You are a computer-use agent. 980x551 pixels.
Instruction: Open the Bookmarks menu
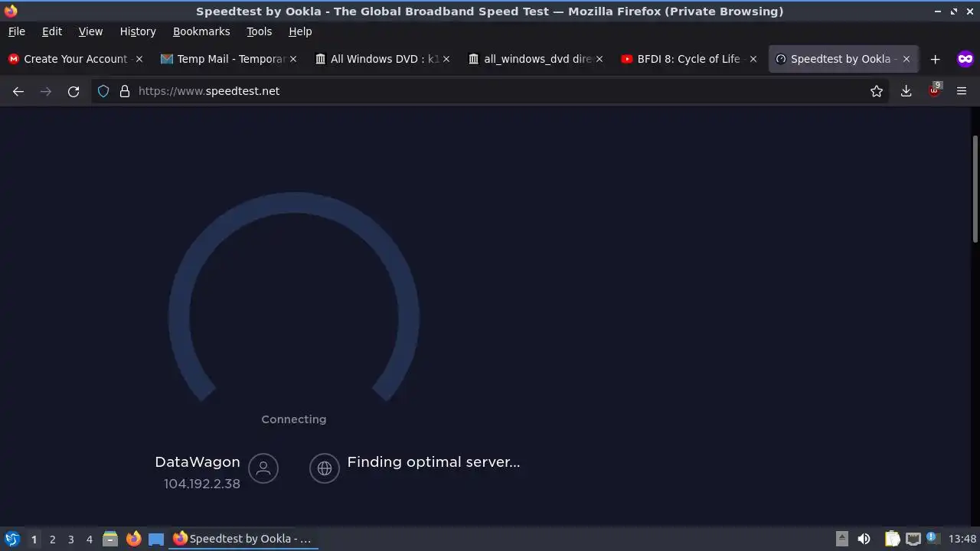pos(201,31)
